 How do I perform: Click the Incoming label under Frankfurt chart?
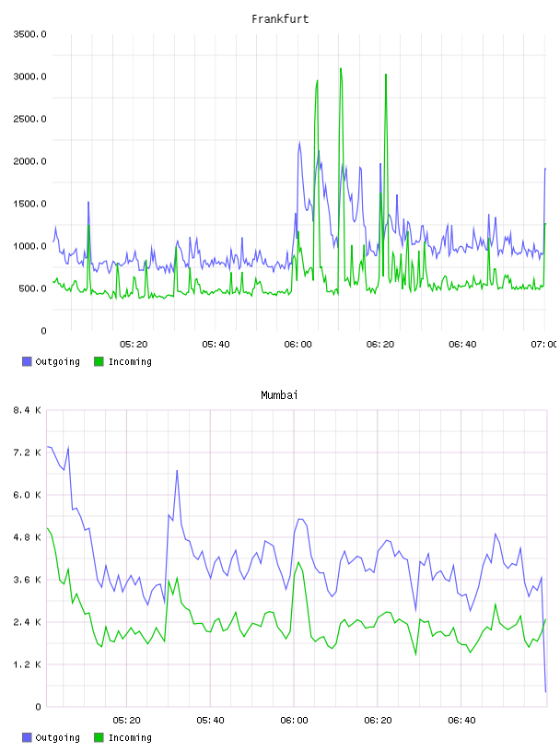pyautogui.click(x=130, y=361)
